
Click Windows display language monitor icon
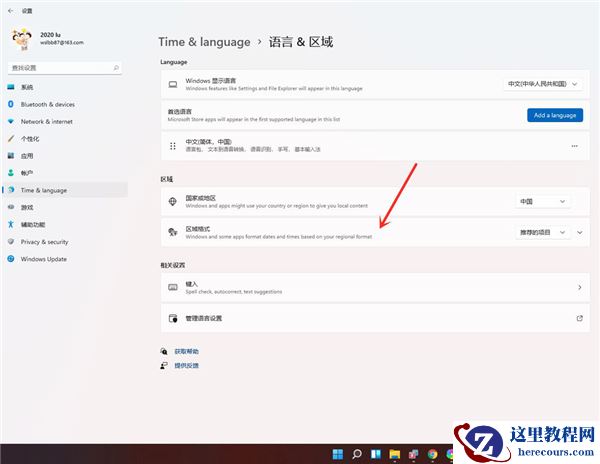173,84
